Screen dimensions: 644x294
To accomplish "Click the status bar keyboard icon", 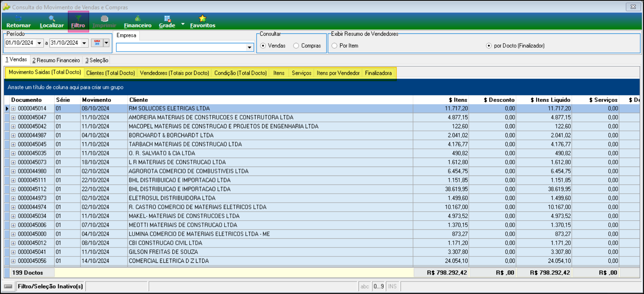I will click(x=8, y=286).
